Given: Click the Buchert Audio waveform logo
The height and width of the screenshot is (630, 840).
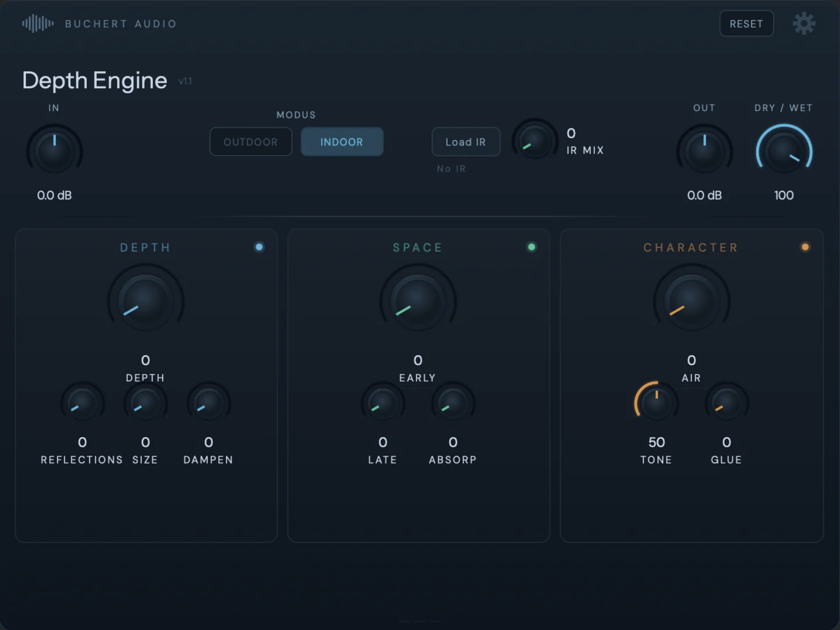Looking at the screenshot, I should 38,23.
